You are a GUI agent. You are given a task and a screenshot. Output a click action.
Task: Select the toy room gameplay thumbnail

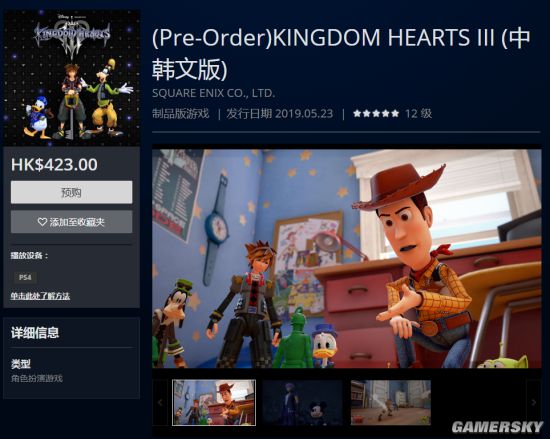click(x=391, y=403)
